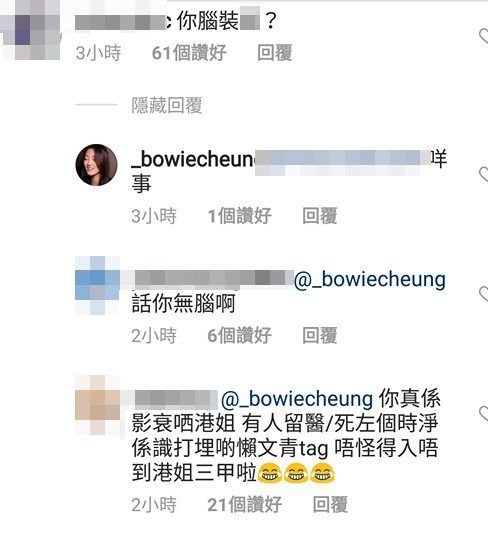Follow the @_bowiecheung mention in the 港姐 comment
The height and width of the screenshot is (535, 488).
coord(297,399)
